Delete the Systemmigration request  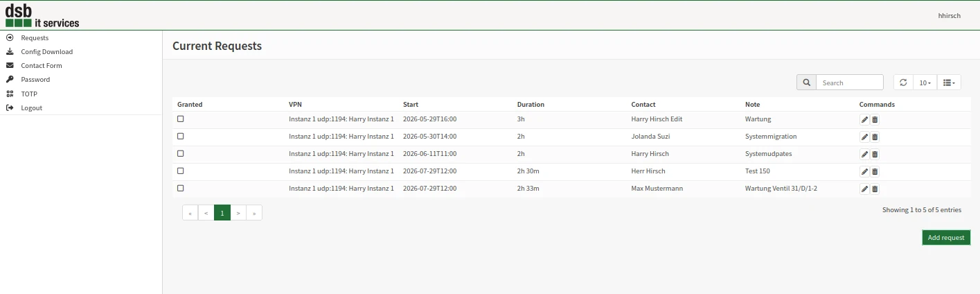pos(875,137)
